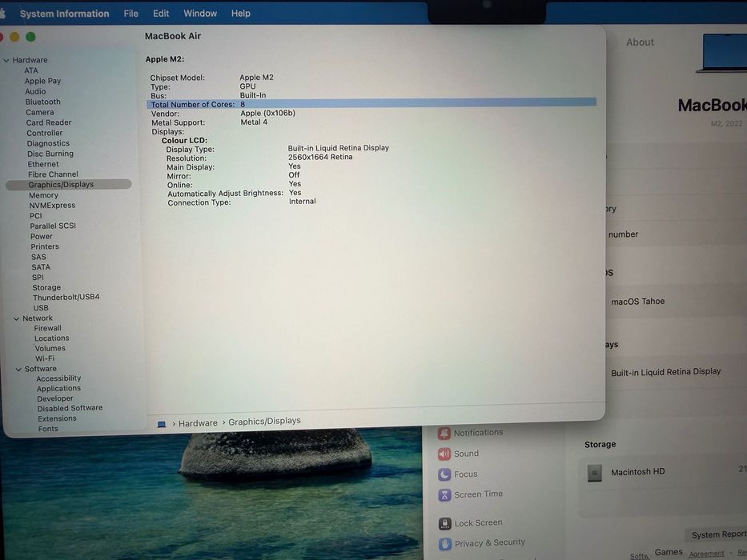747x560 pixels.
Task: Collapse the Software section chevron
Action: tap(18, 369)
